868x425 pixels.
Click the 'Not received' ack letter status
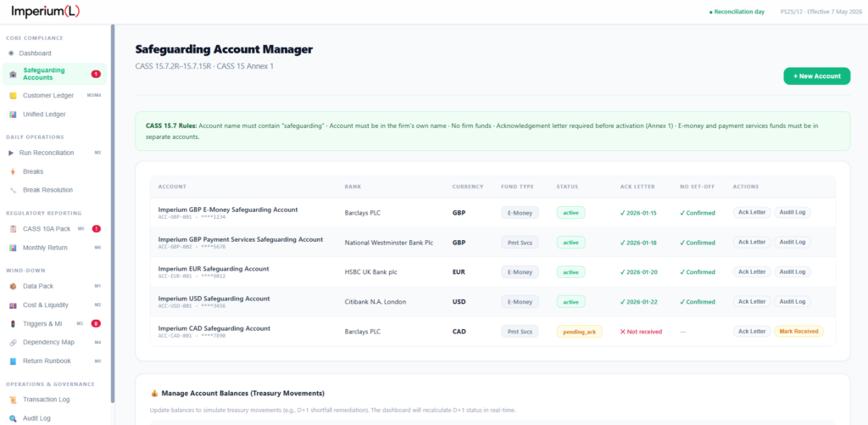click(x=641, y=332)
